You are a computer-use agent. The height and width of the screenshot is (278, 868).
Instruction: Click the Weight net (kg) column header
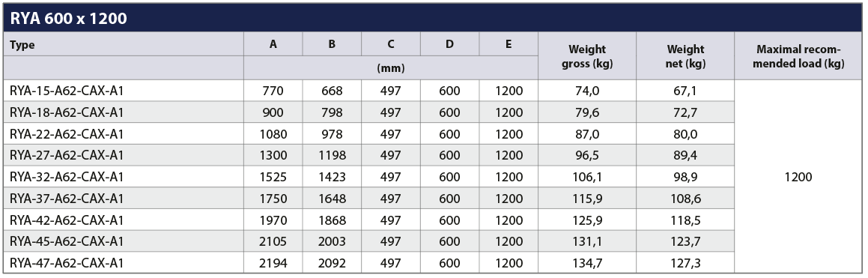point(685,56)
